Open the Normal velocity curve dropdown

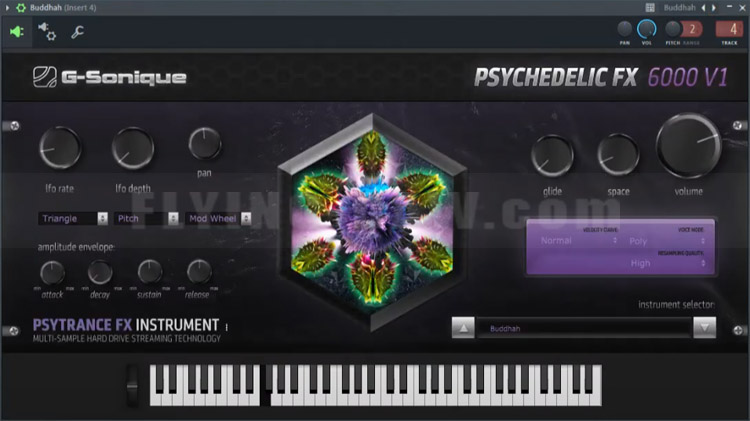click(x=578, y=241)
